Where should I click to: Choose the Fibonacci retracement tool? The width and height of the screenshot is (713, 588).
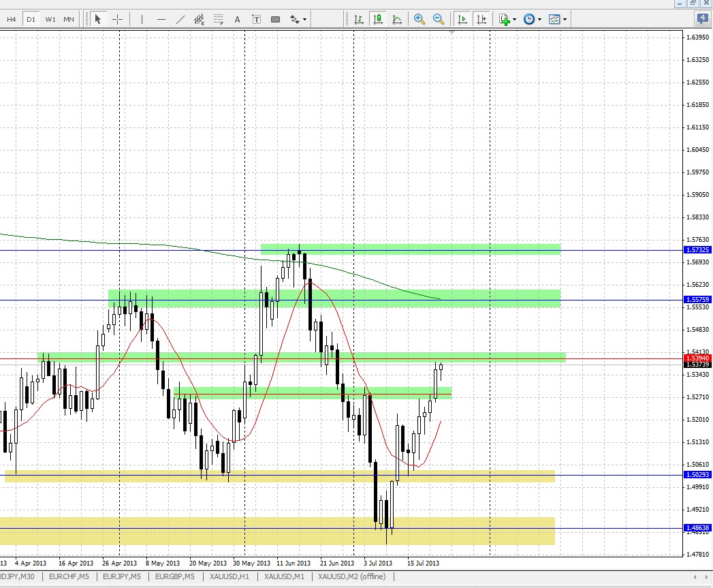(219, 19)
